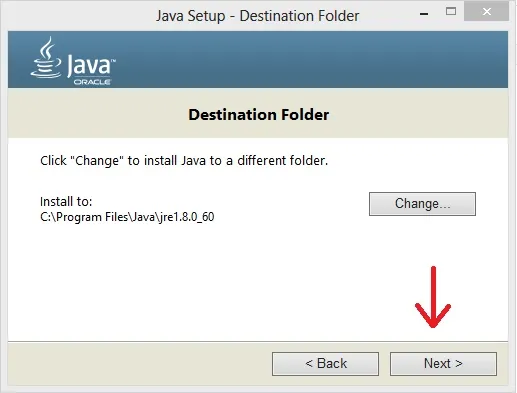
Task: Click the install path C:\Program Files\Java\jre1.8.0_60
Action: (x=127, y=217)
